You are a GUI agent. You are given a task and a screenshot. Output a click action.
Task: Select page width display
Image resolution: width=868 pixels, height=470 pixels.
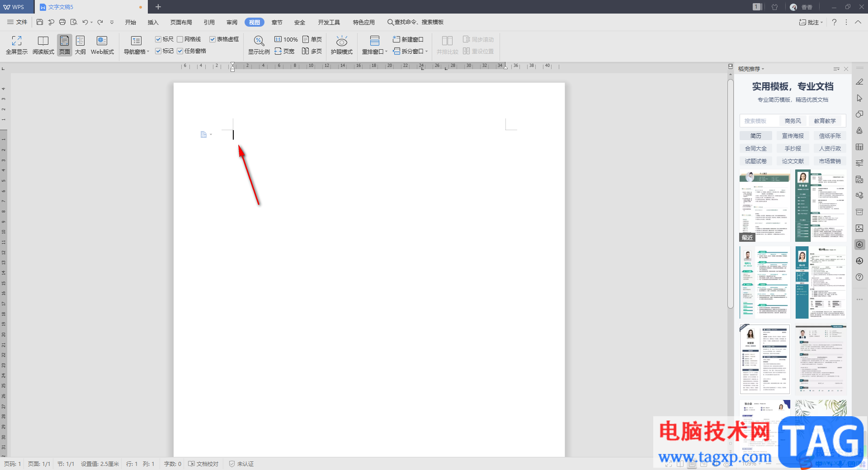[x=284, y=51]
